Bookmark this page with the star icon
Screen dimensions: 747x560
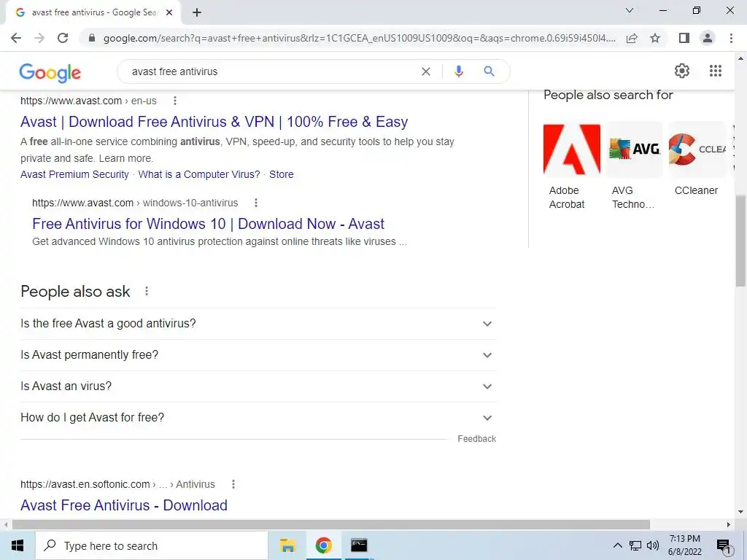pyautogui.click(x=655, y=38)
